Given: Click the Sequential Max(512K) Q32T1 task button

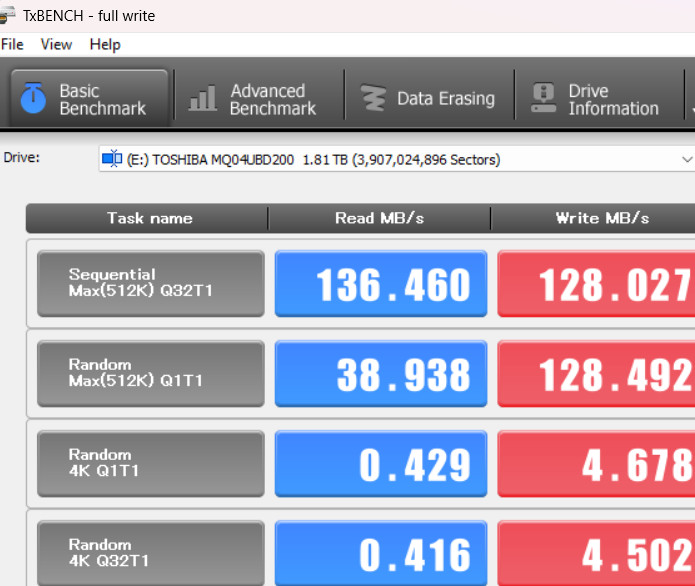Looking at the screenshot, I should (151, 283).
